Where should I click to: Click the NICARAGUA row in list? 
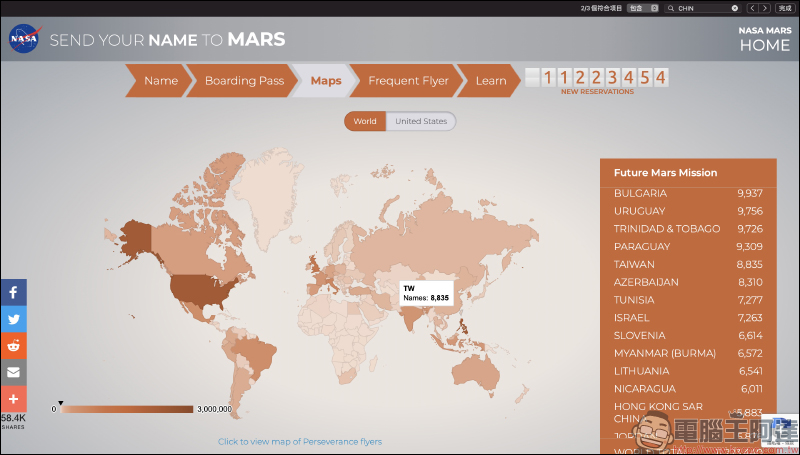[x=688, y=389]
